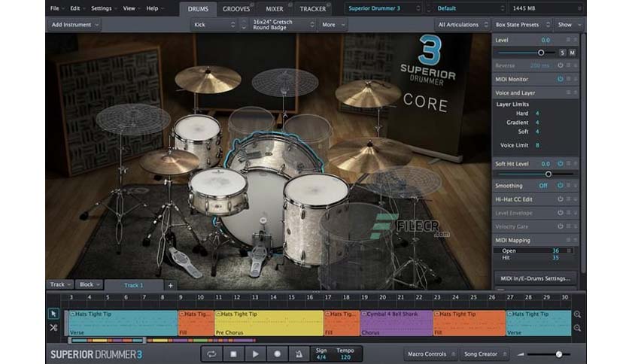This screenshot has height=364, width=629.
Task: Open the File menu
Action: coord(56,8)
